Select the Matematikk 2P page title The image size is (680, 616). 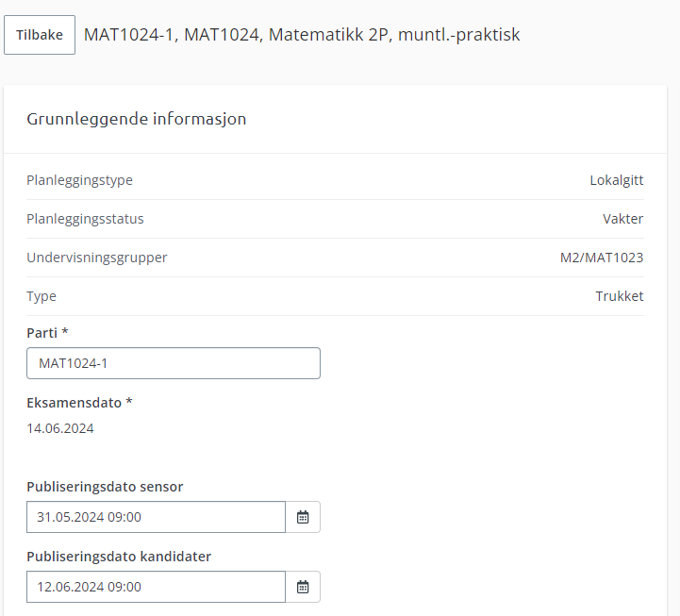302,35
